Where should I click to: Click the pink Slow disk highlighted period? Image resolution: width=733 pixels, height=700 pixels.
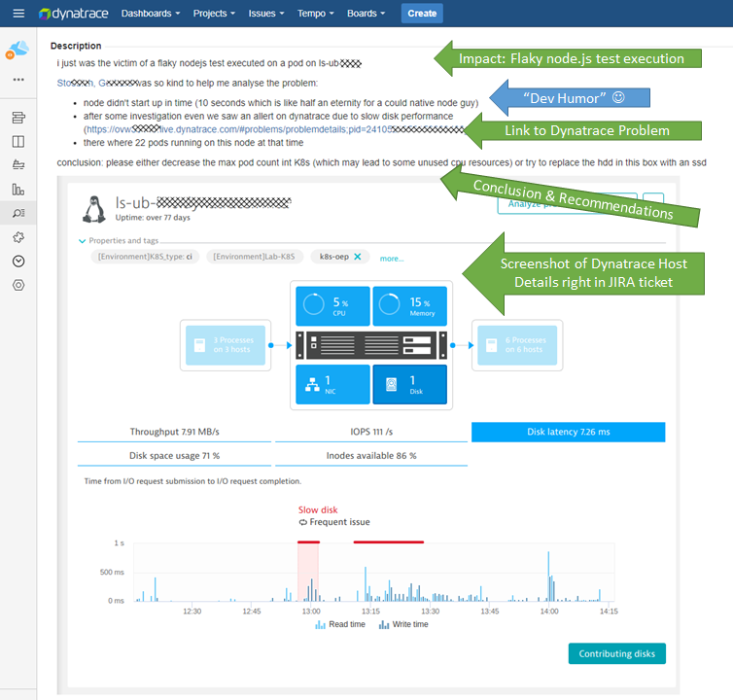coord(308,572)
